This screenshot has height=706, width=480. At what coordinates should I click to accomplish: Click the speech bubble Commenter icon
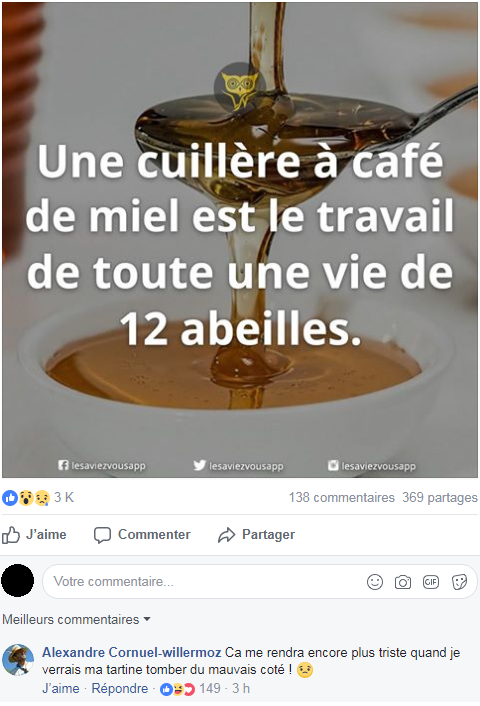pyautogui.click(x=102, y=535)
